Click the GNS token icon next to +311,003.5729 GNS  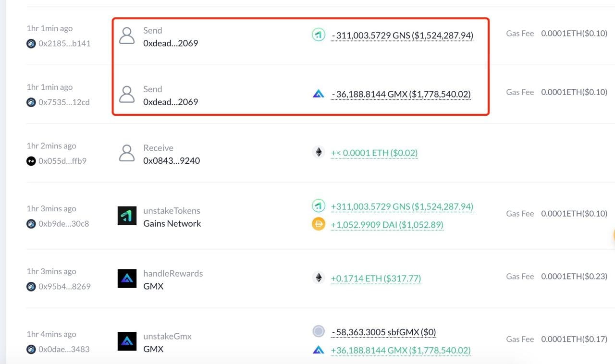319,206
